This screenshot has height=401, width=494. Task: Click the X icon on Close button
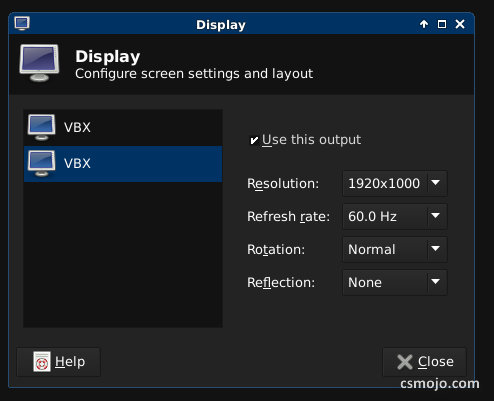pyautogui.click(x=405, y=362)
